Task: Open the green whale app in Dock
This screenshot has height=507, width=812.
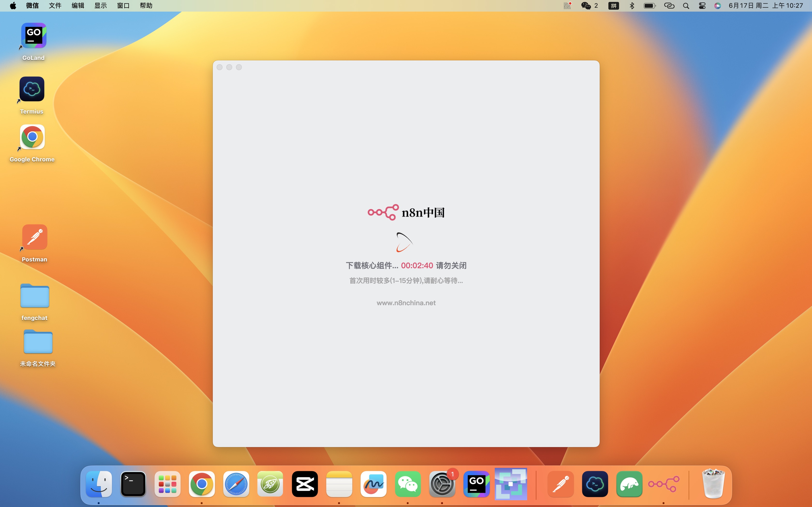Action: [629, 484]
